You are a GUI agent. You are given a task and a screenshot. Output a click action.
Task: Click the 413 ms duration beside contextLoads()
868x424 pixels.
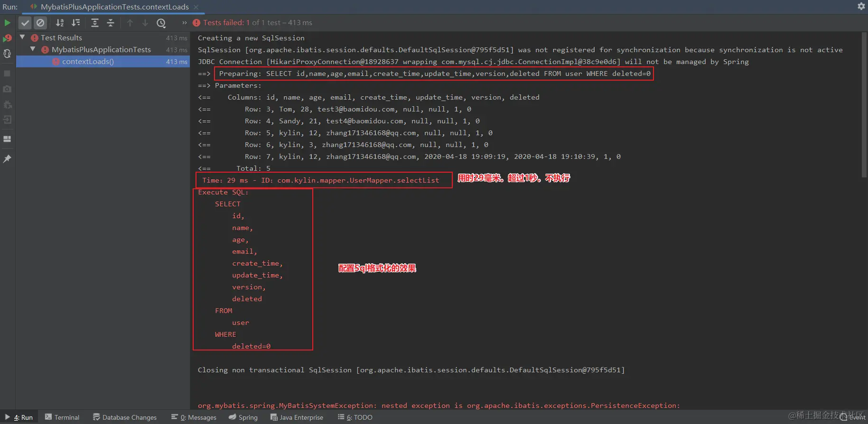click(177, 62)
